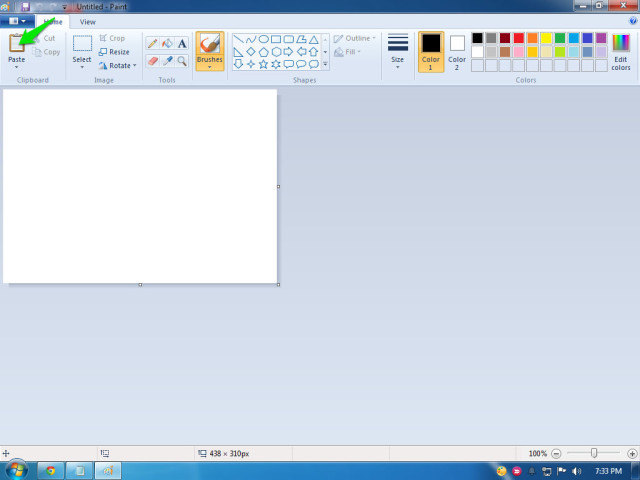Click the Copy button

[x=47, y=52]
